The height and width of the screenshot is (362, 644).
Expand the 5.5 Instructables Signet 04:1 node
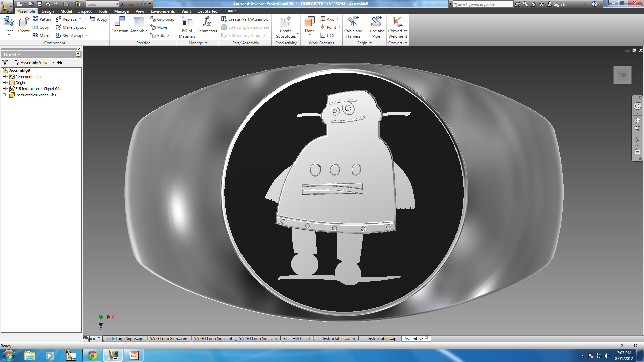pos(4,89)
